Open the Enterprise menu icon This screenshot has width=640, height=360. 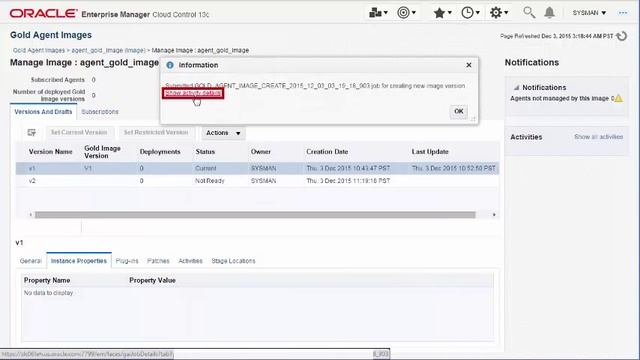(x=378, y=13)
